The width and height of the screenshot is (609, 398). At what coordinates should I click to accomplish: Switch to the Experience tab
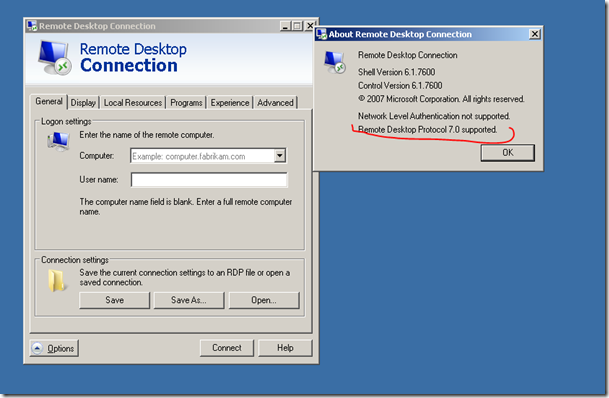[x=230, y=103]
